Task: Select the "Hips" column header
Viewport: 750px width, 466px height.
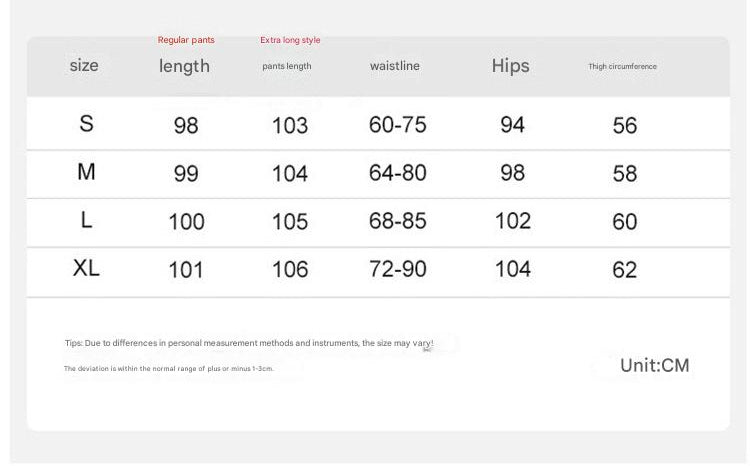Action: 510,66
